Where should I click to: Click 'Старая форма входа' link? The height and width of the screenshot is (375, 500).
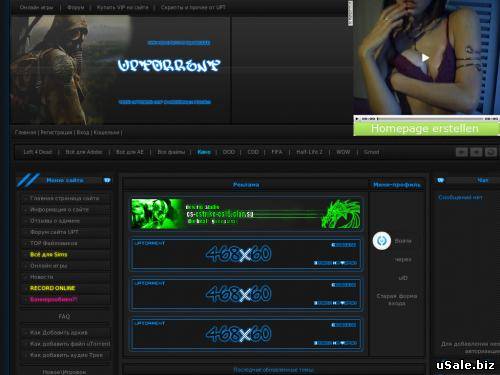pos(397,300)
